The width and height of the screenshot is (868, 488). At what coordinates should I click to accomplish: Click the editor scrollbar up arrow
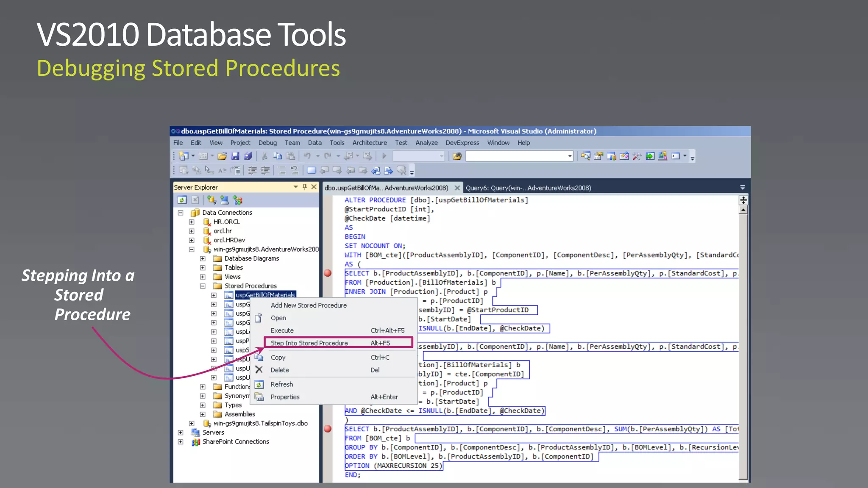click(x=743, y=210)
